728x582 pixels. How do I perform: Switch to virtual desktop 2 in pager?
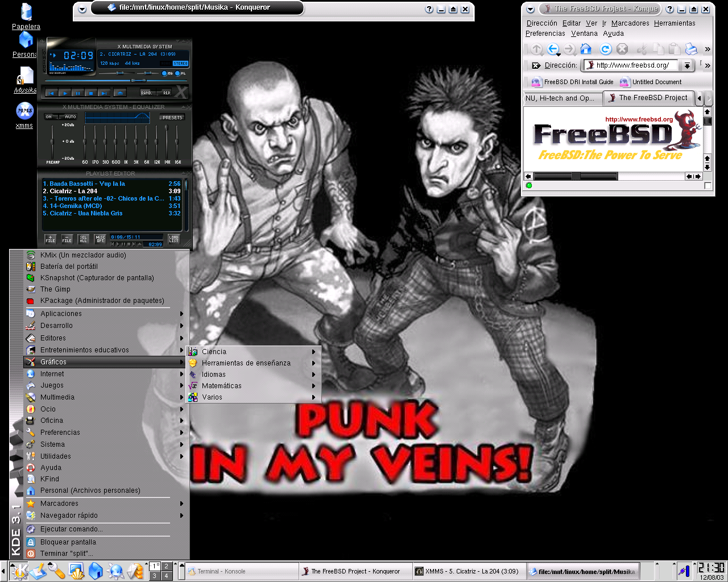(x=166, y=566)
